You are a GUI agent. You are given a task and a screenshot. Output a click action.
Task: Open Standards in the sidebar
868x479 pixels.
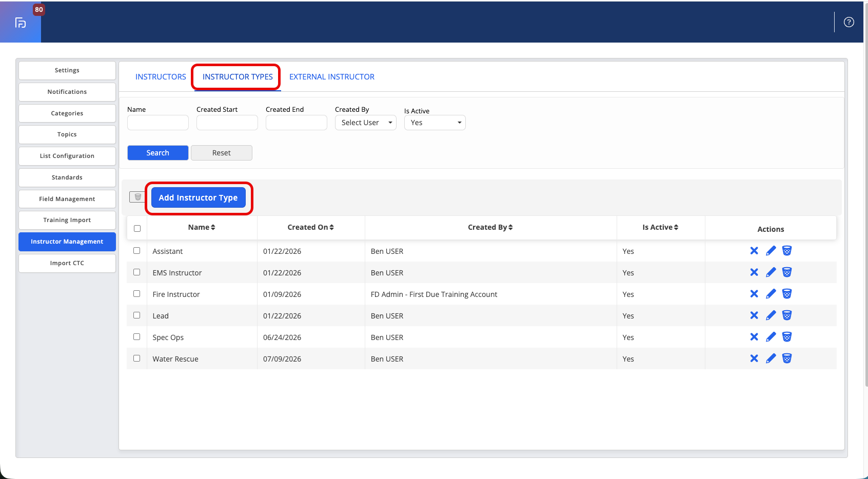click(67, 177)
